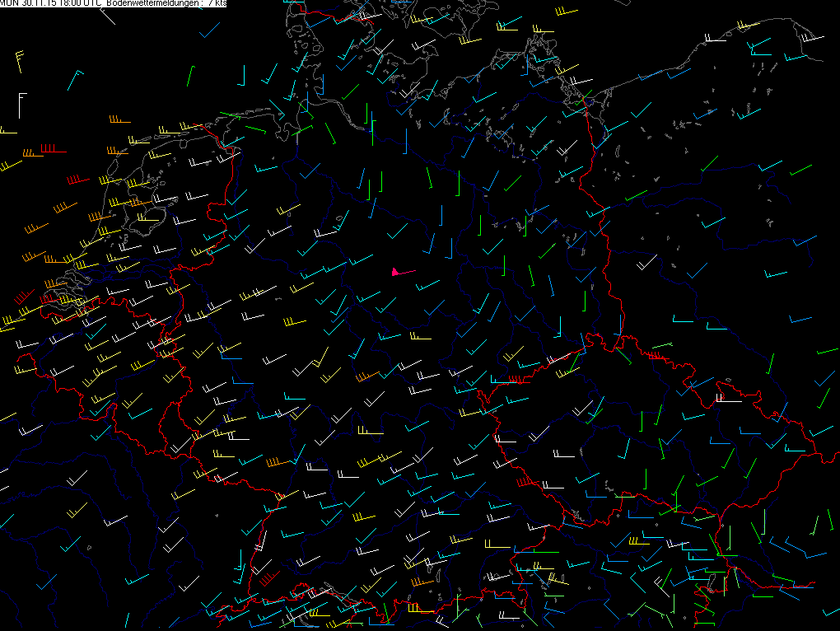Select the yellow wind barb at the top edge, right side
Viewport: 840px width, 631px height.
pos(566,12)
